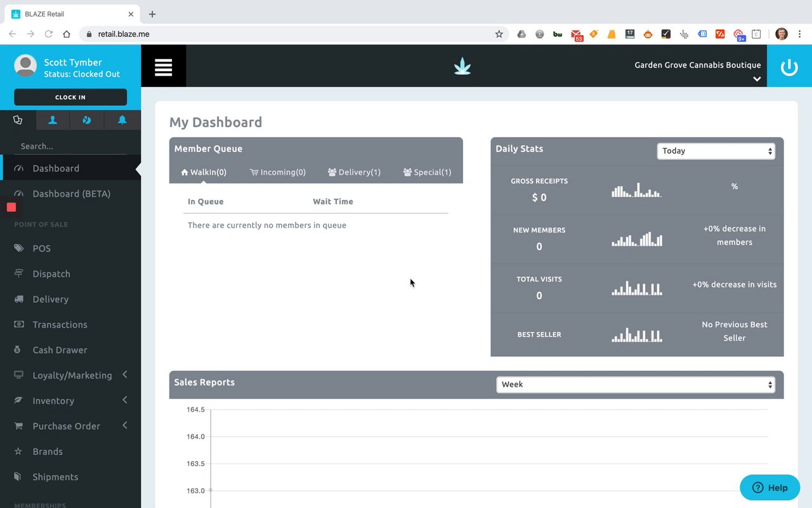Open the Today stats period dropdown

716,151
